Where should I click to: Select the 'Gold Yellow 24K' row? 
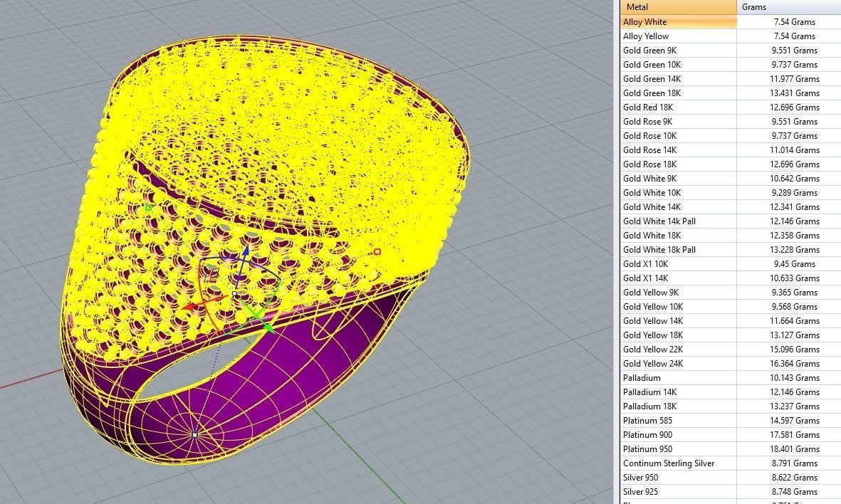[x=731, y=364]
